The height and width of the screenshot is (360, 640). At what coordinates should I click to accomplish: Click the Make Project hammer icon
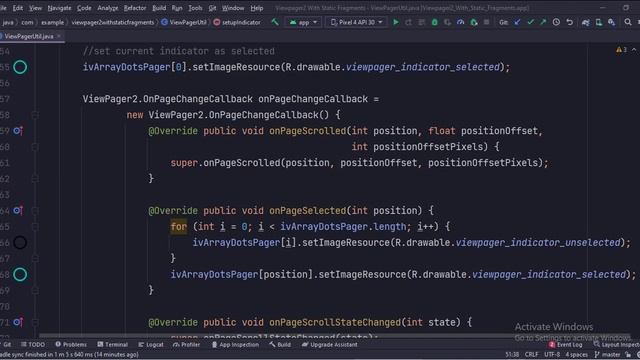[x=275, y=22]
